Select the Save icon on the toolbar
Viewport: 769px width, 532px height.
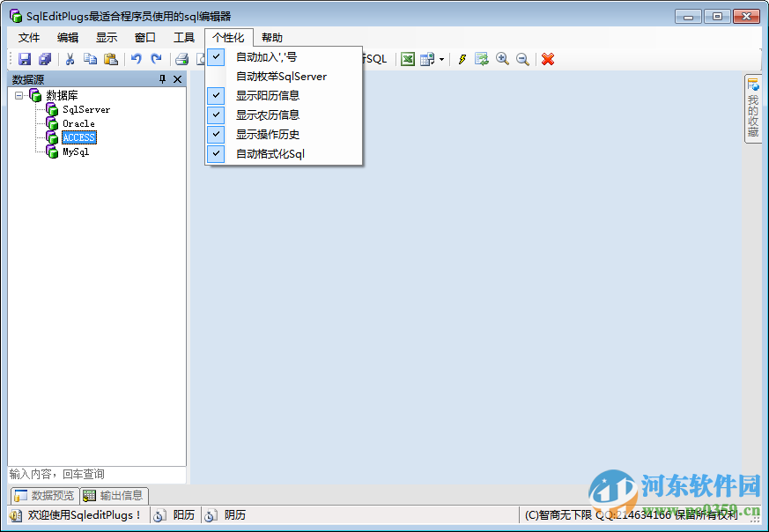[x=24, y=59]
